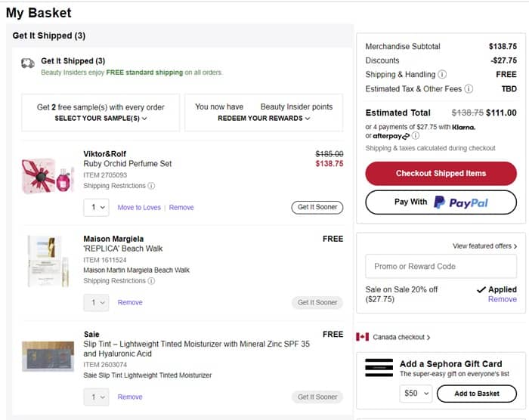Click the shipping truck icon

click(x=28, y=63)
